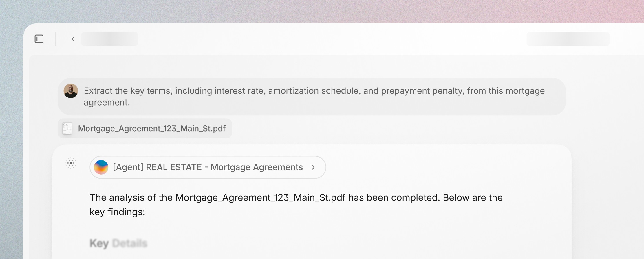
Task: Click 'key findings:' in the response
Action: pos(117,212)
